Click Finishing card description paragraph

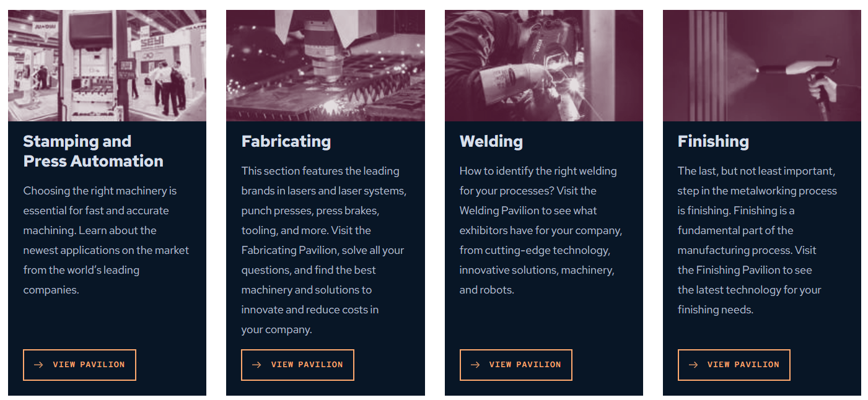point(756,240)
